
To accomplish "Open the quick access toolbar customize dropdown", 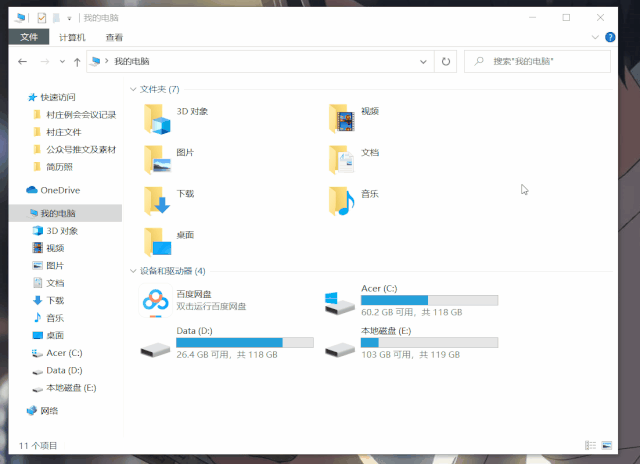I will pyautogui.click(x=69, y=18).
